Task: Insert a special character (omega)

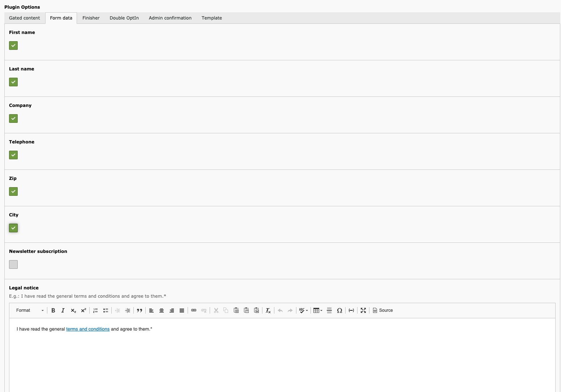Action: tap(339, 310)
